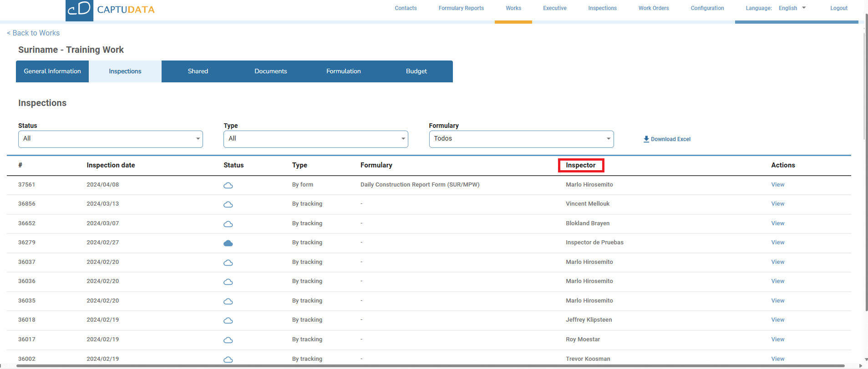868x369 pixels.
Task: Click the horizontal scrollbar at the bottom
Action: pyautogui.click(x=430, y=366)
